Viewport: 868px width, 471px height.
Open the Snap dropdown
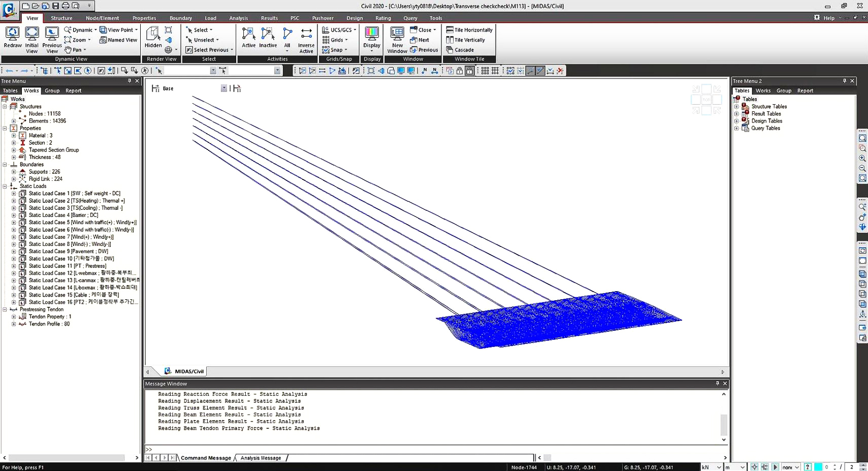pyautogui.click(x=346, y=50)
